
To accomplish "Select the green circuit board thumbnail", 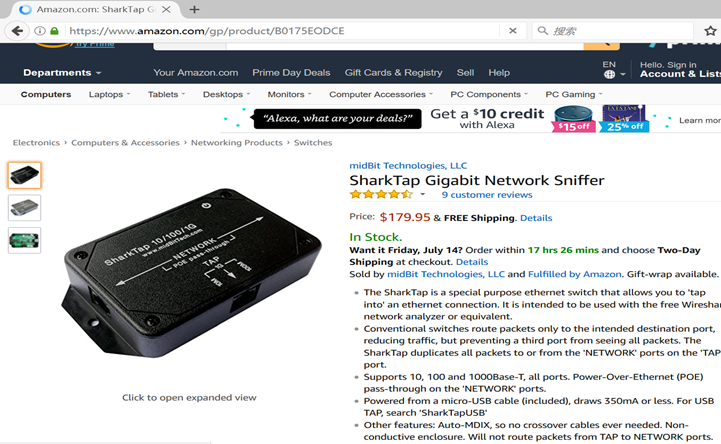I will pos(24,240).
